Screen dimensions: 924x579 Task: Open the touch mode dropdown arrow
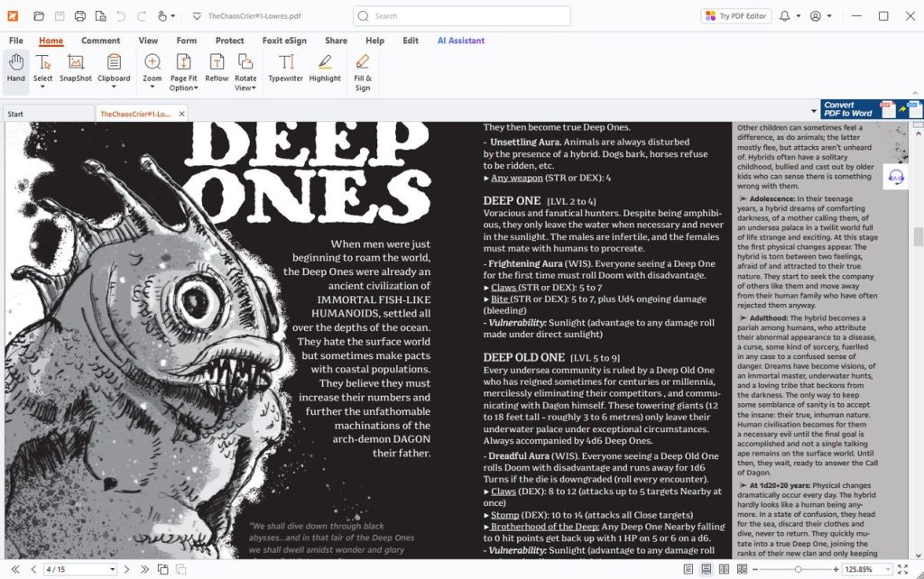[172, 16]
